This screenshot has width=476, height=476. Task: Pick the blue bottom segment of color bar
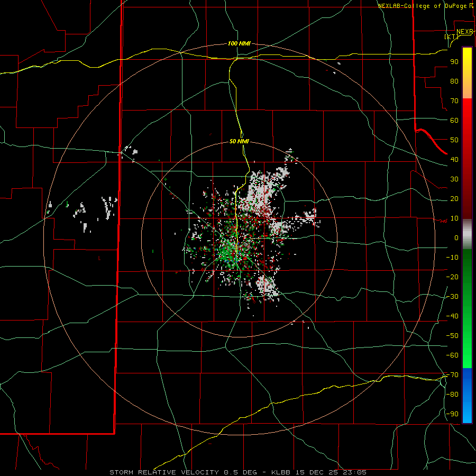(x=467, y=396)
